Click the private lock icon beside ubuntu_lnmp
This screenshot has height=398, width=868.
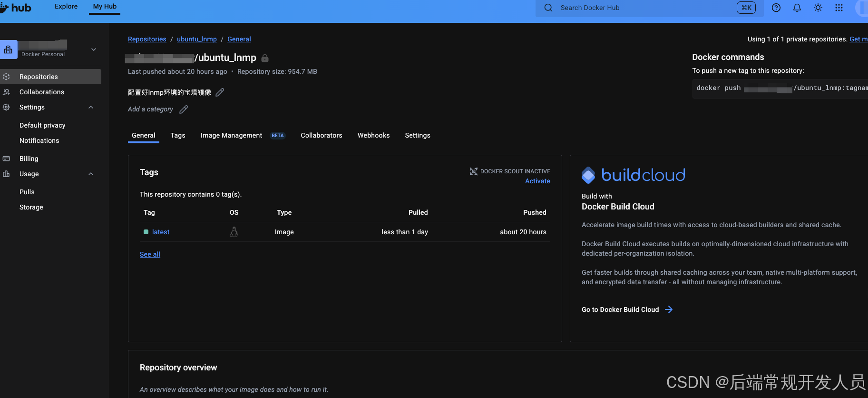coord(265,58)
